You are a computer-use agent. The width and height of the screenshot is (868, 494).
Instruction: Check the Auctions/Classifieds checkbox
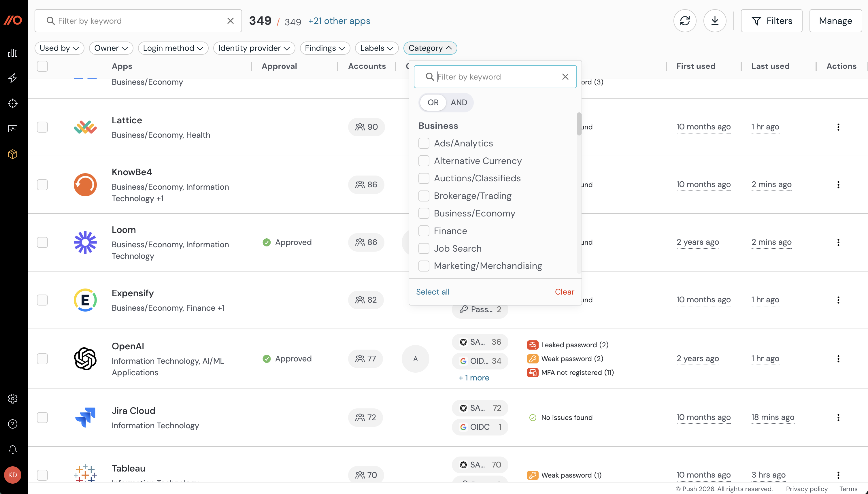click(x=424, y=178)
